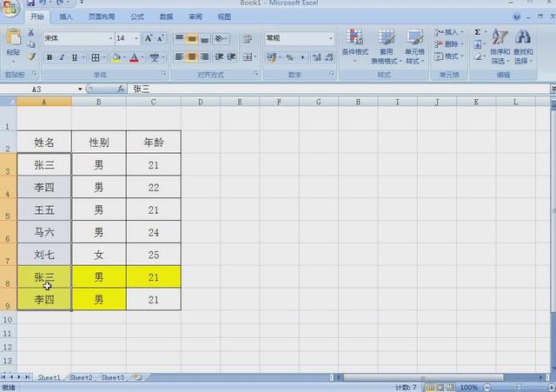This screenshot has width=556, height=392.
Task: Apply the red font color
Action: (134, 57)
